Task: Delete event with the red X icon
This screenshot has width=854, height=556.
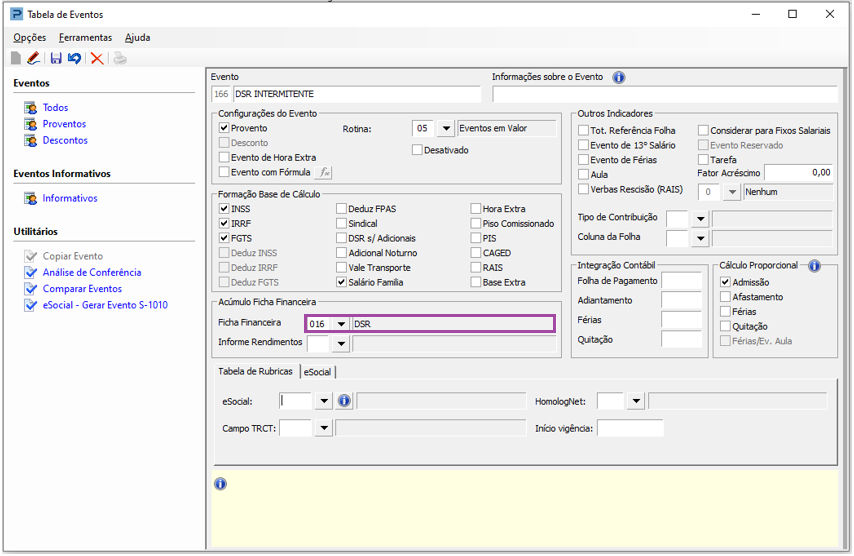Action: (x=97, y=59)
